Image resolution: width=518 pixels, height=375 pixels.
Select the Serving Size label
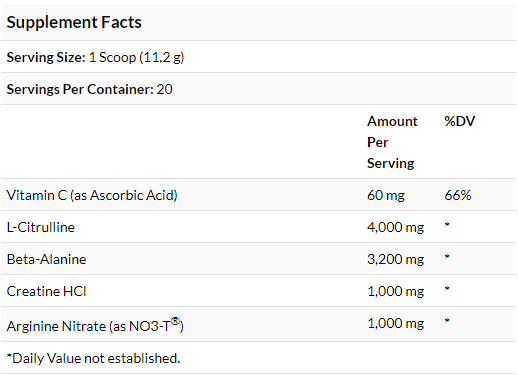[x=46, y=57]
